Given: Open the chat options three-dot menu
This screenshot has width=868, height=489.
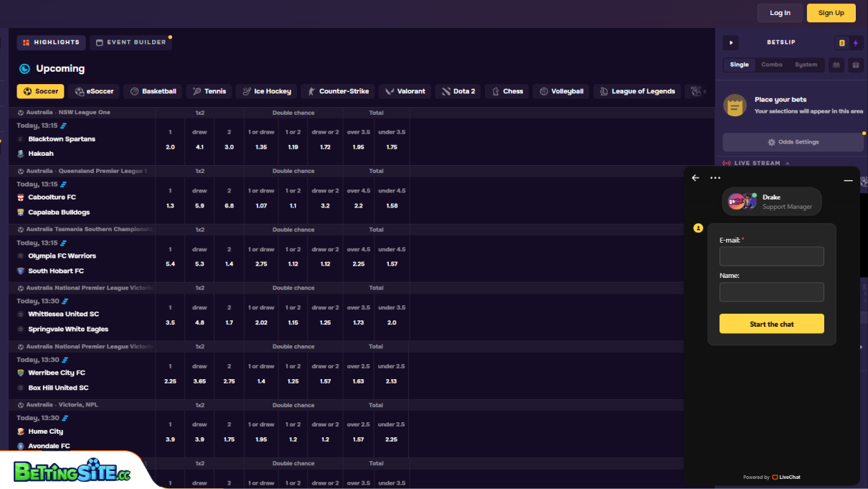Looking at the screenshot, I should [x=714, y=177].
